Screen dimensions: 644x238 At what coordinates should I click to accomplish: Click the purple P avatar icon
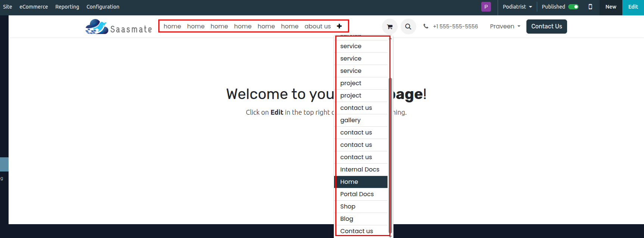click(486, 7)
